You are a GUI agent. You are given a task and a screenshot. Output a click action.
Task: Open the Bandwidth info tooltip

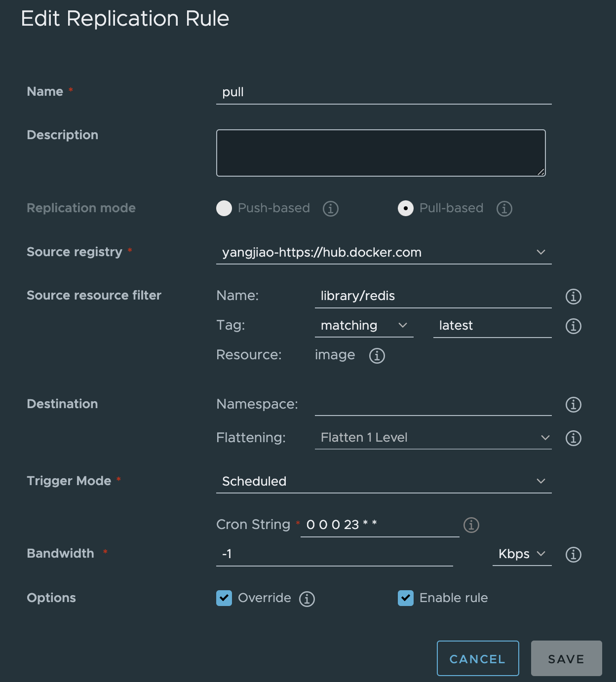(573, 555)
